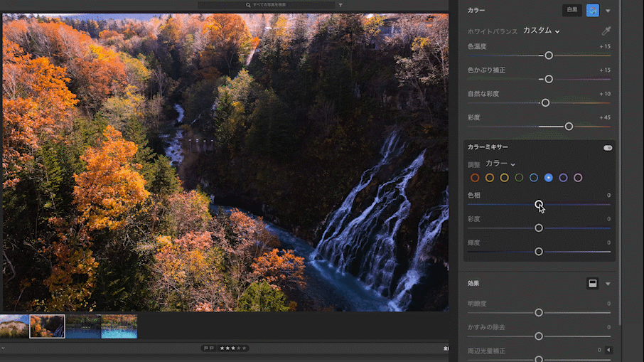This screenshot has height=362, width=644.
Task: Select the orange color mixer circle
Action: 490,178
